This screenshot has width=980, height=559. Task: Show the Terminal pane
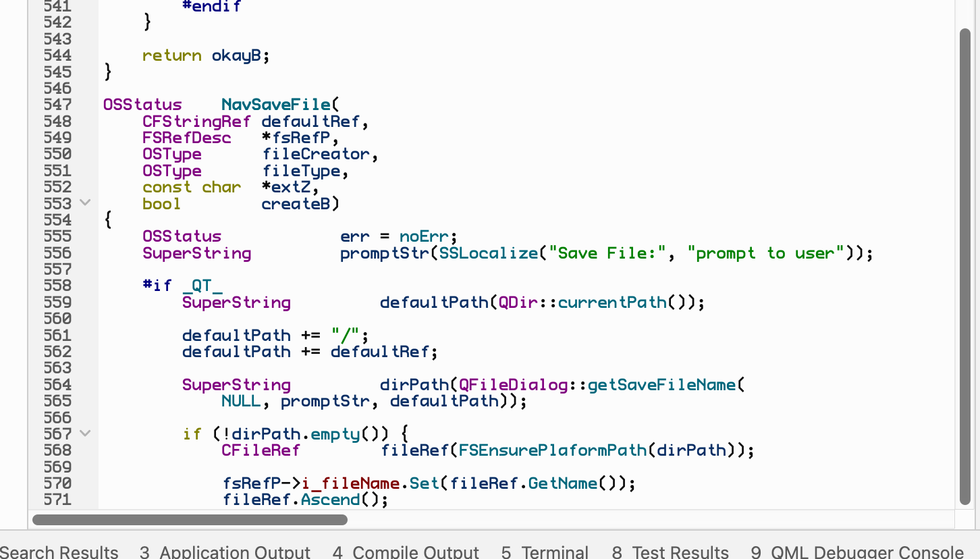click(545, 552)
